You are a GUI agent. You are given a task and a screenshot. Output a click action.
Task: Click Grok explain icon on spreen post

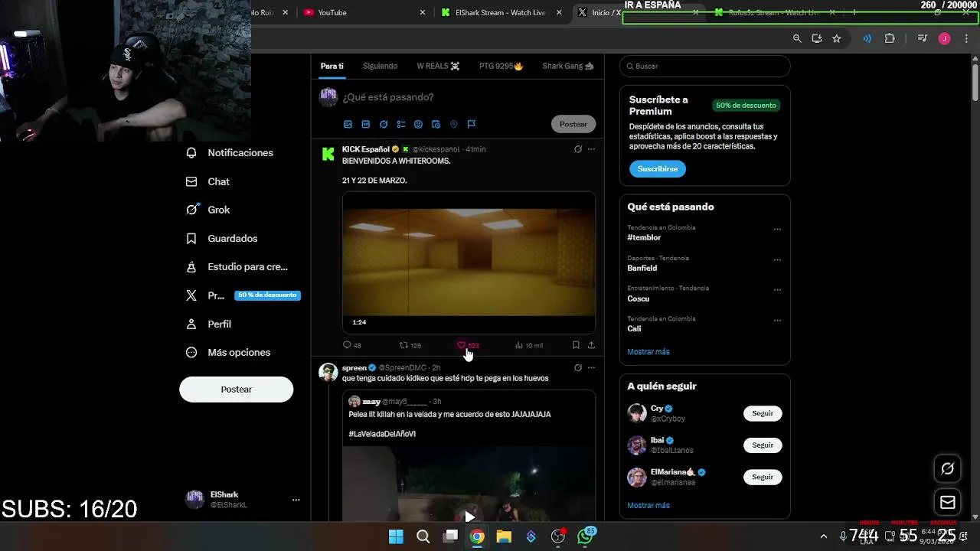(x=578, y=368)
